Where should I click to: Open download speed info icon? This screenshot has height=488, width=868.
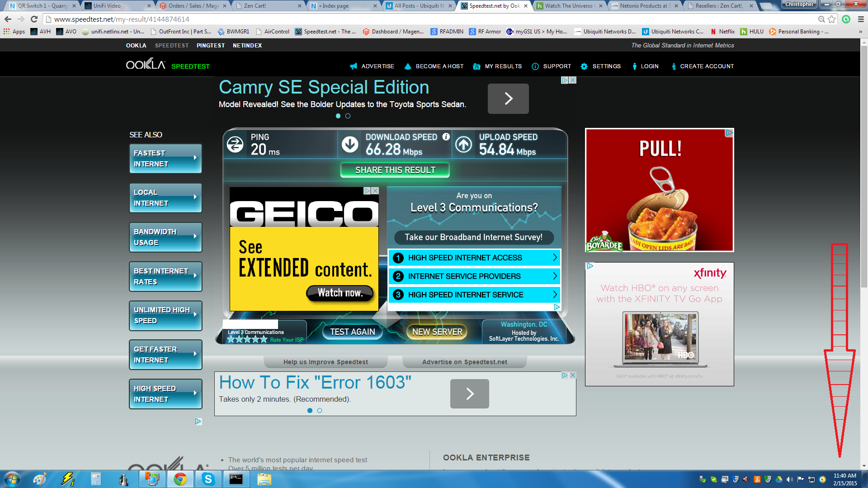(446, 136)
